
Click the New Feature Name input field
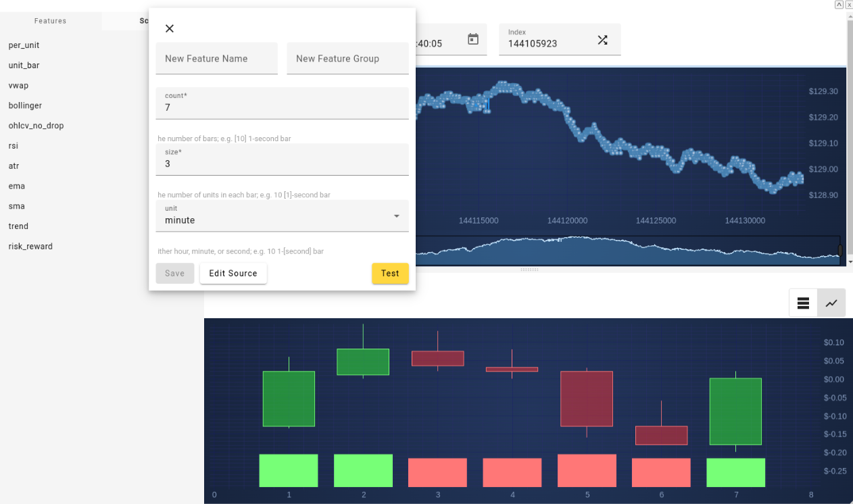[216, 59]
